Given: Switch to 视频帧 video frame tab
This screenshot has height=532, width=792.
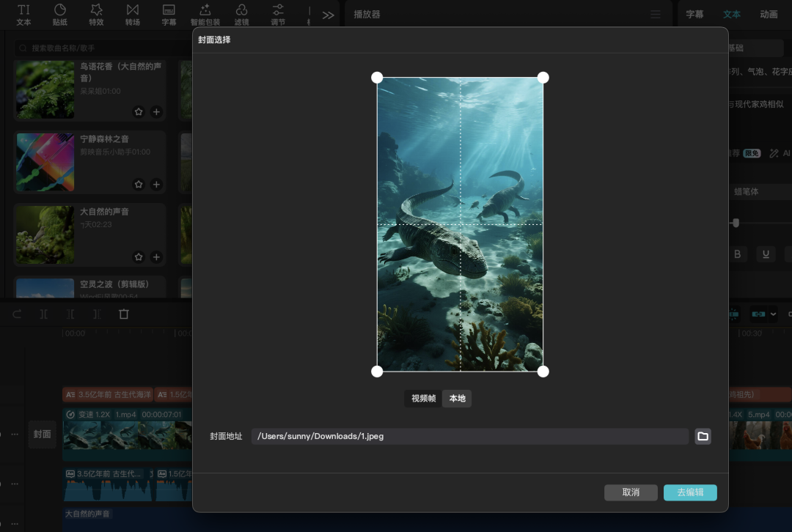Looking at the screenshot, I should point(423,399).
